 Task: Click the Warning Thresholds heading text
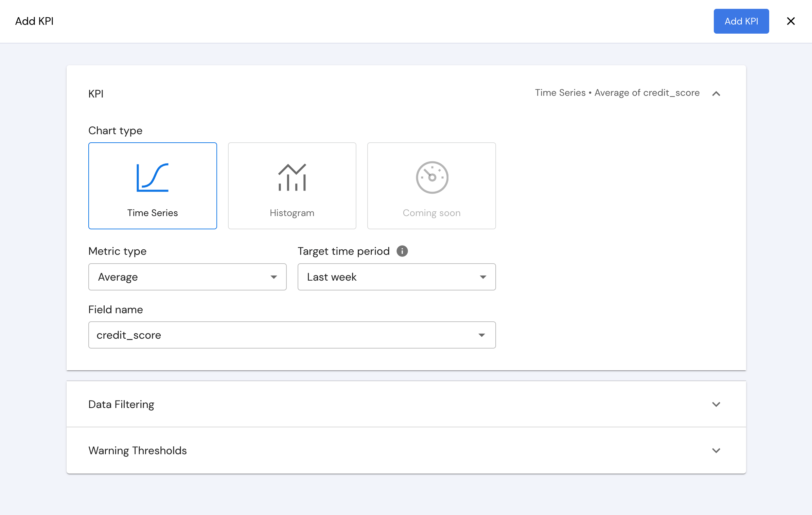tap(138, 450)
